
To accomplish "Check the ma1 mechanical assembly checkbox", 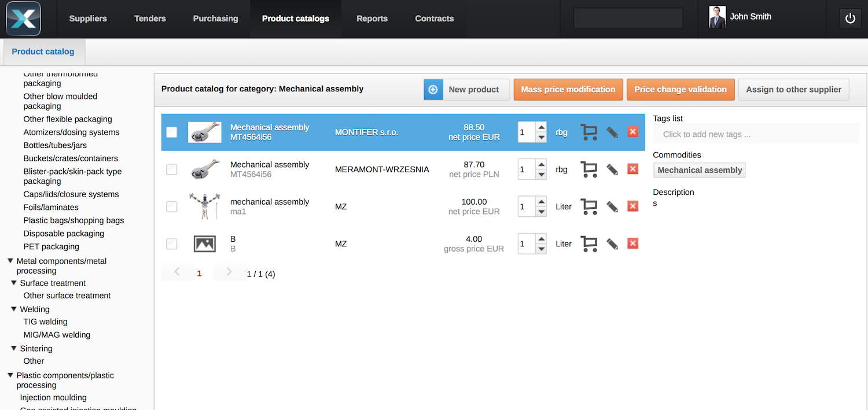I will point(172,206).
